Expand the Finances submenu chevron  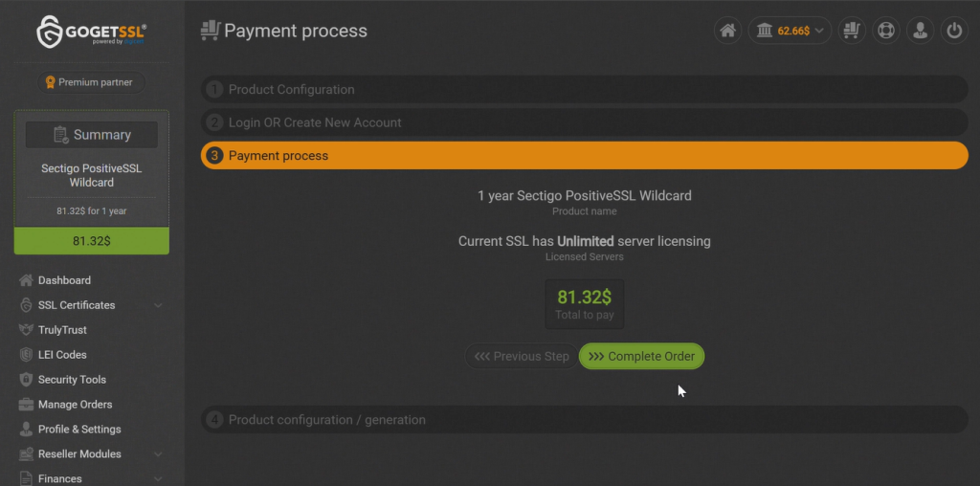tap(158, 479)
